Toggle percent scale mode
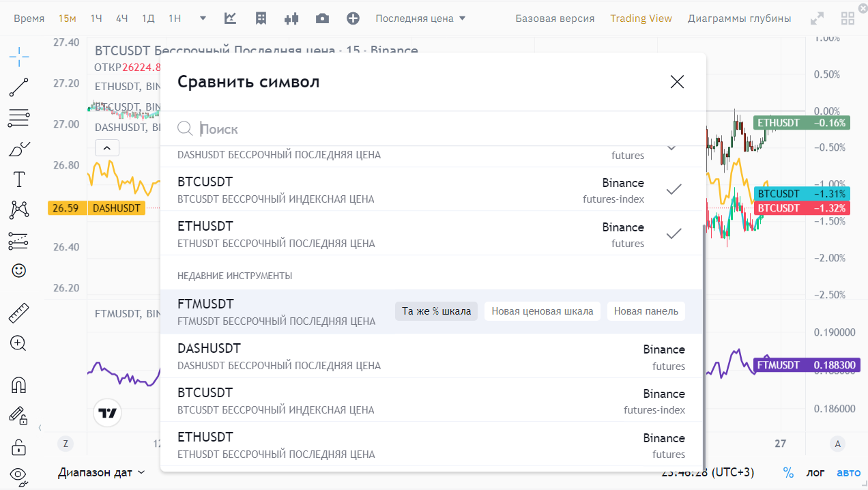868x490 pixels. click(789, 472)
